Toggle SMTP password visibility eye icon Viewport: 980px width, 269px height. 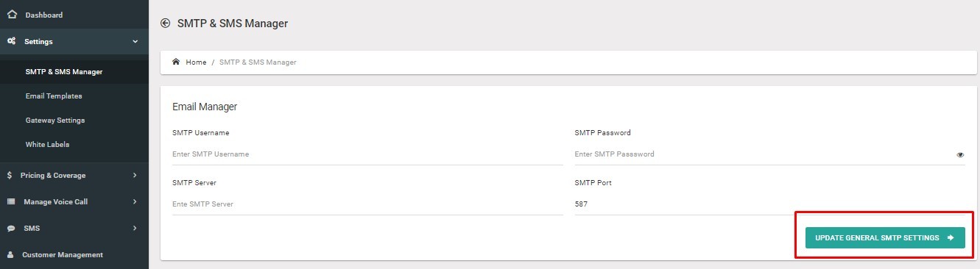(960, 155)
